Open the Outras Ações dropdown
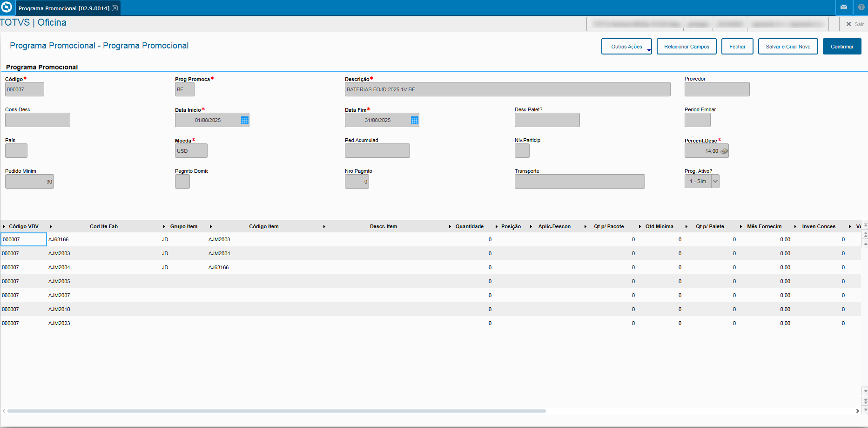This screenshot has height=428, width=868. point(626,47)
